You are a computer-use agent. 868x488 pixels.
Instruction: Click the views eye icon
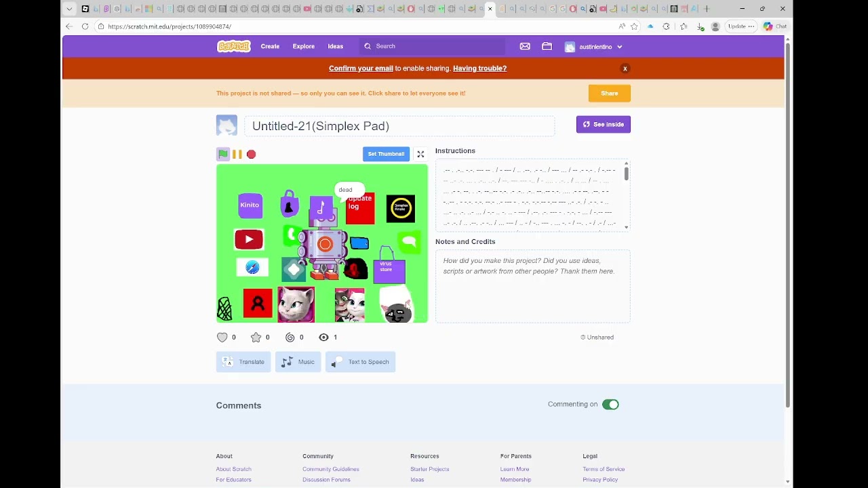pos(323,337)
